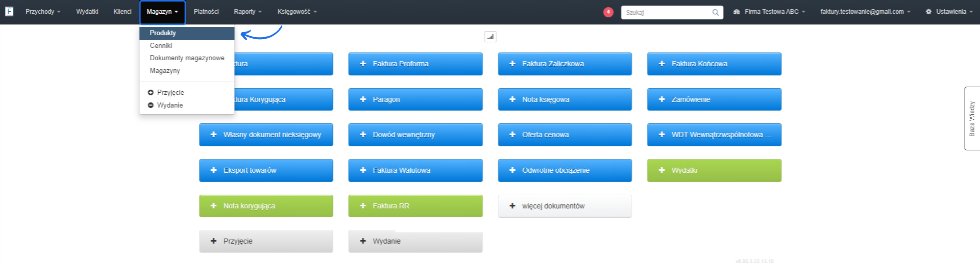Open the red notifications badge
This screenshot has width=980, height=263.
(608, 12)
